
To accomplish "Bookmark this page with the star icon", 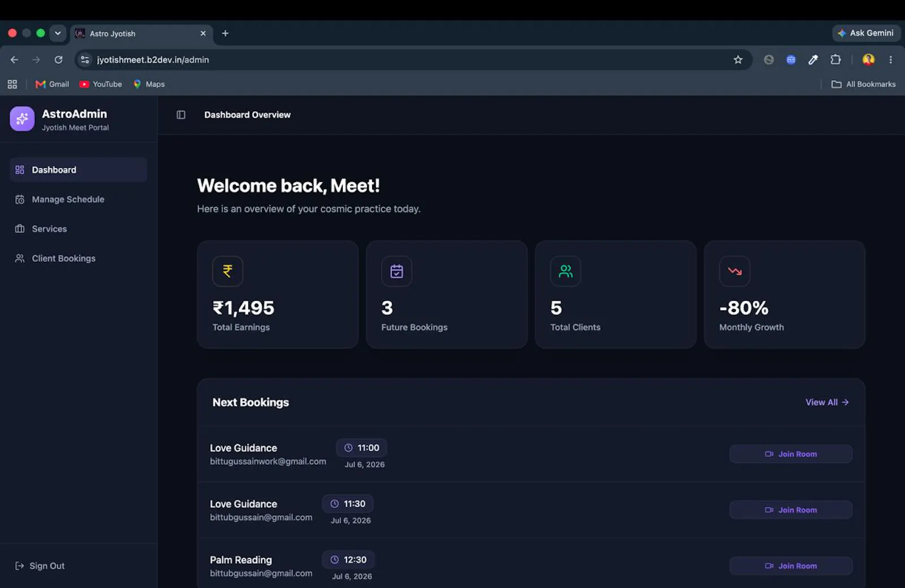I will [x=738, y=59].
